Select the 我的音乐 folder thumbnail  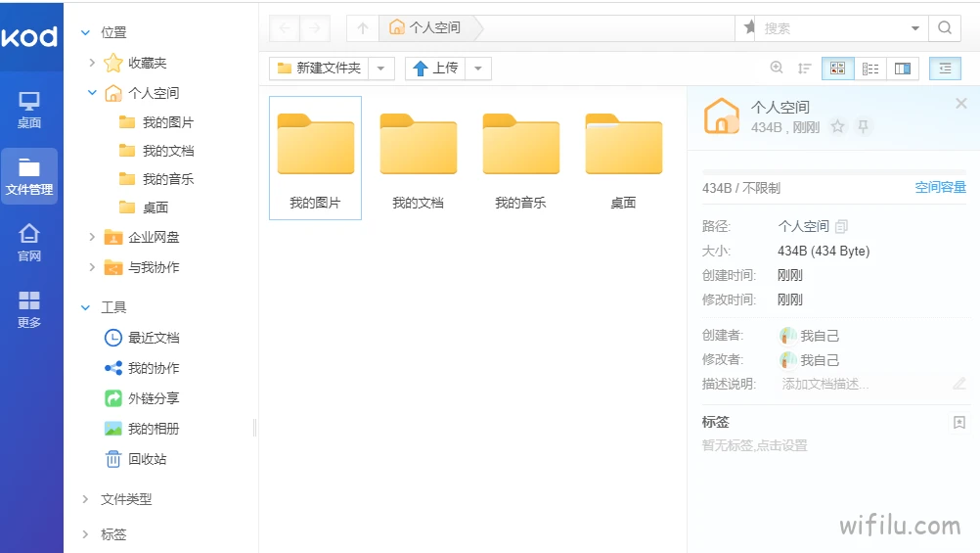[x=520, y=158]
